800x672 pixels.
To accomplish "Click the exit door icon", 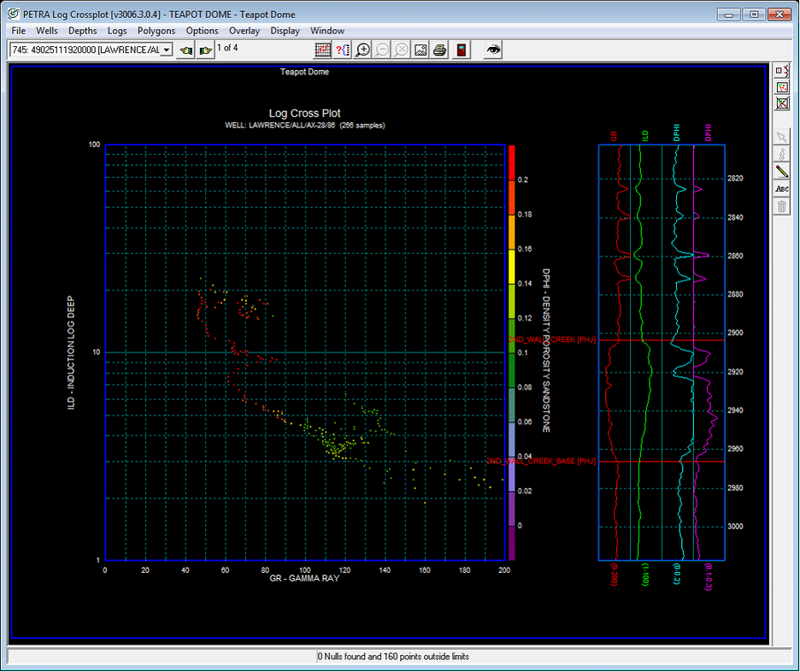I will pos(461,50).
